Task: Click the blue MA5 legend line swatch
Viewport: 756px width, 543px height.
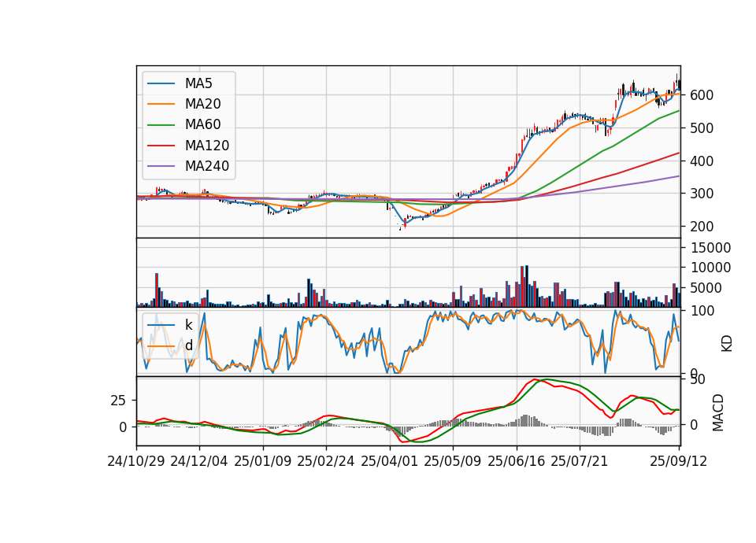Action: (x=161, y=83)
